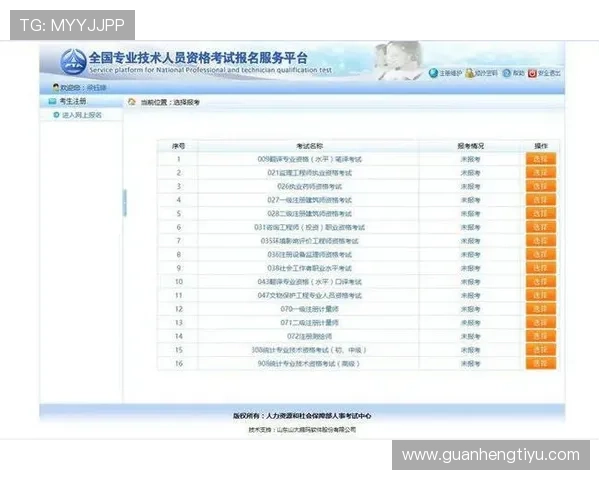
Task: Click exam name 071二级注册计量师
Action: [309, 323]
